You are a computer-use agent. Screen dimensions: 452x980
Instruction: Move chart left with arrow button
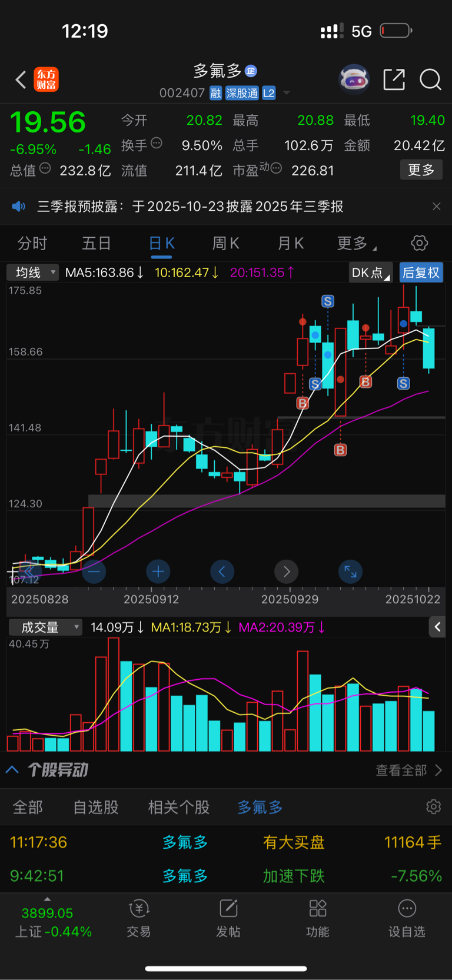point(222,572)
